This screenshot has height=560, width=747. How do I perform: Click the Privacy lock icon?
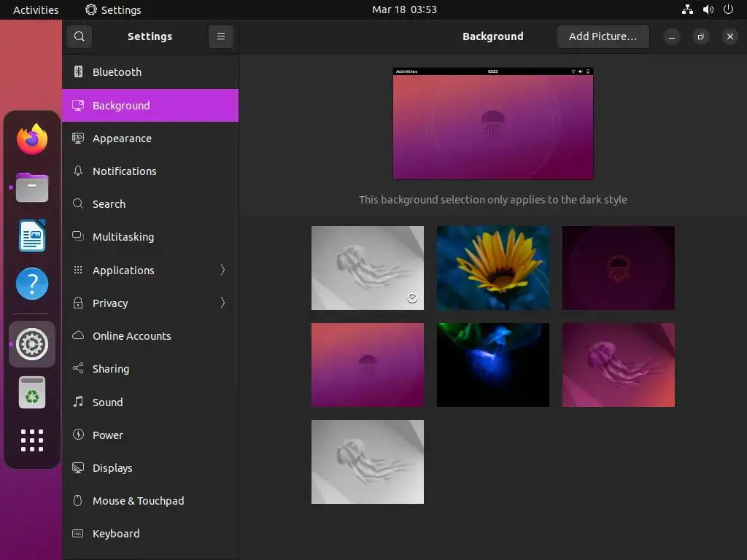click(x=78, y=303)
